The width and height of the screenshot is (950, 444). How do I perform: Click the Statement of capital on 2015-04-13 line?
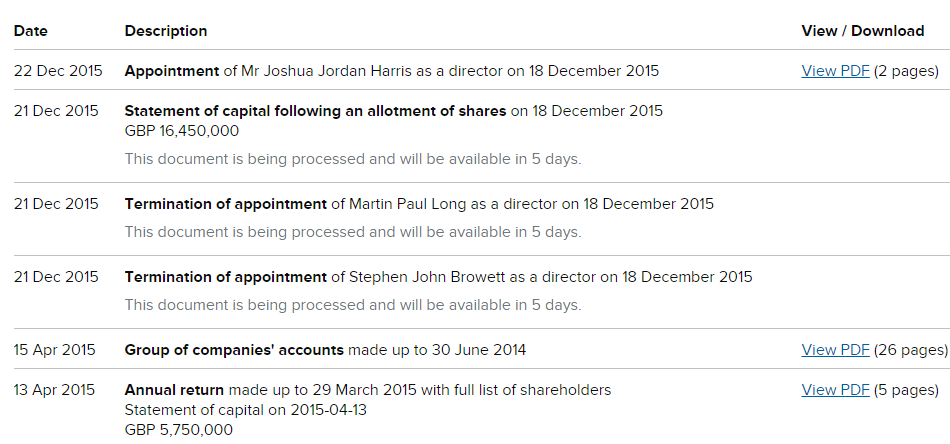[245, 410]
